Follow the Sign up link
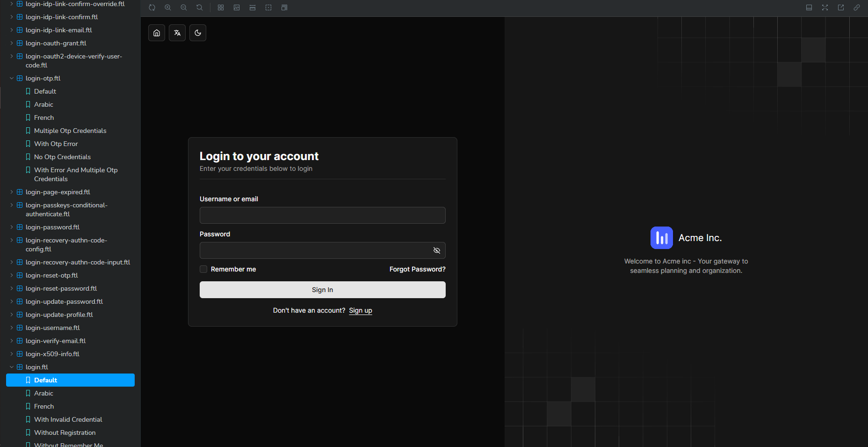Image resolution: width=868 pixels, height=447 pixels. pyautogui.click(x=360, y=310)
